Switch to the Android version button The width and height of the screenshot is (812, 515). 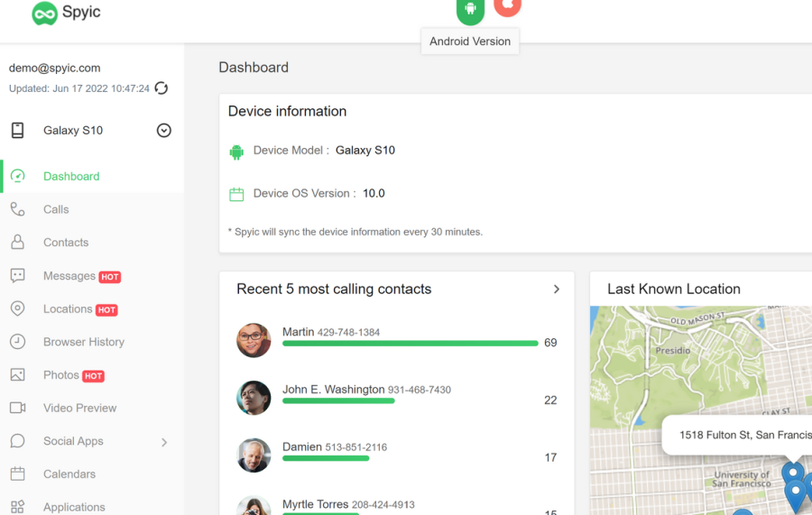[470, 10]
